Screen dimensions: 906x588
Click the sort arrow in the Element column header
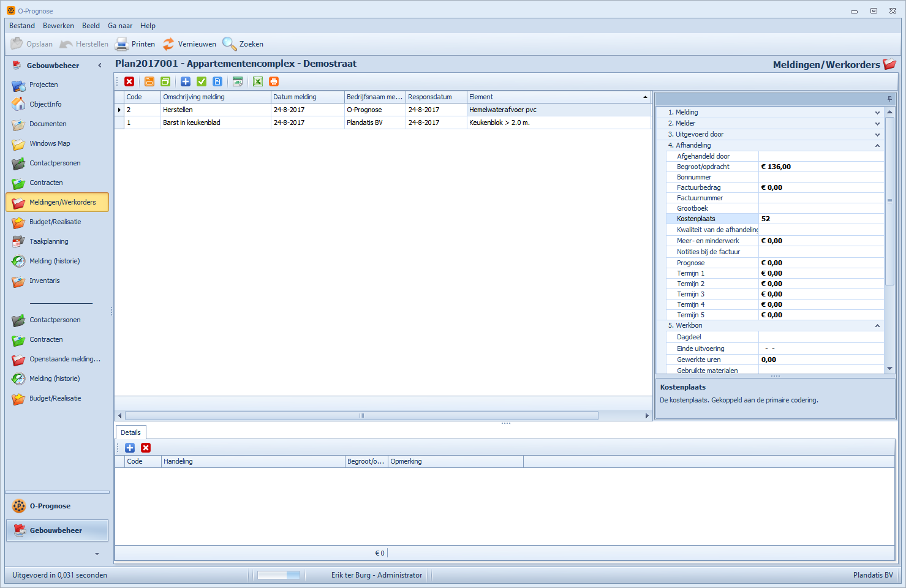pos(645,97)
